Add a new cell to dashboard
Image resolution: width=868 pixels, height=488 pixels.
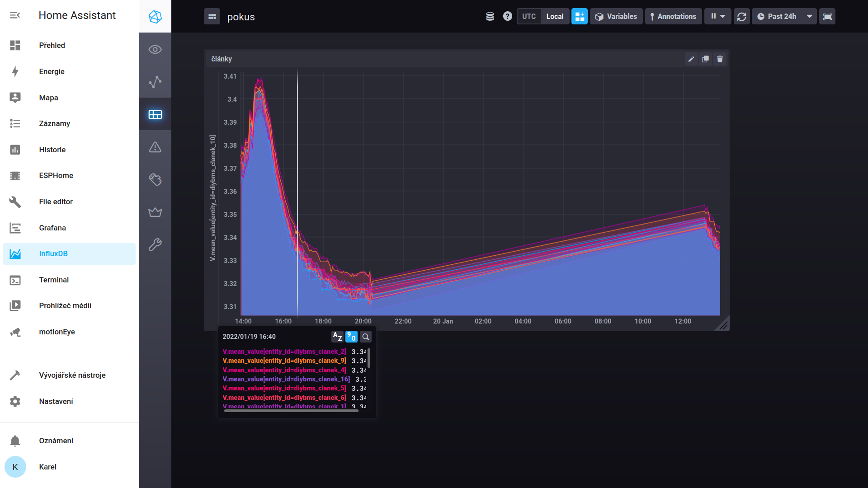(579, 17)
